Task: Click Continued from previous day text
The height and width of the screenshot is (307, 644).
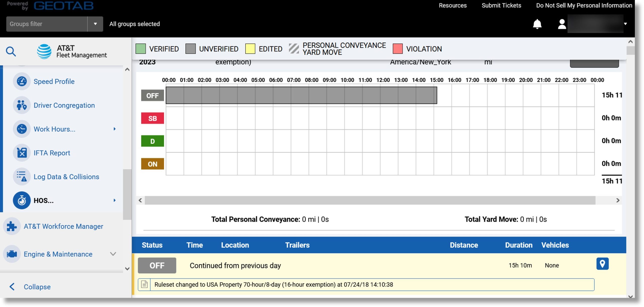Action: pos(235,266)
